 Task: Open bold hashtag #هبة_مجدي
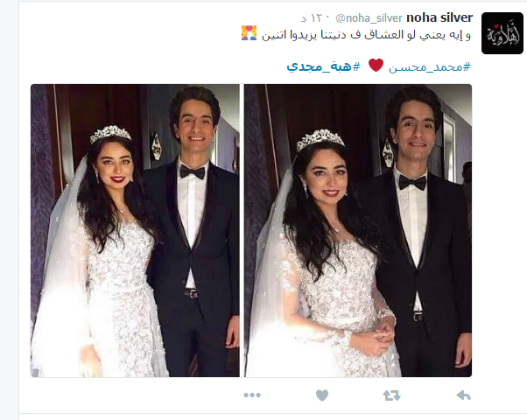(323, 66)
